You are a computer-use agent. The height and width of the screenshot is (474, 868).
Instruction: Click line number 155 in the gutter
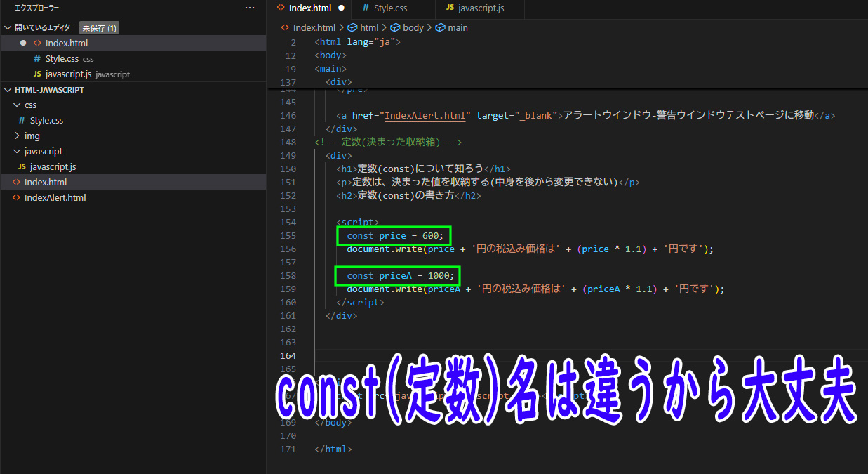coord(288,236)
